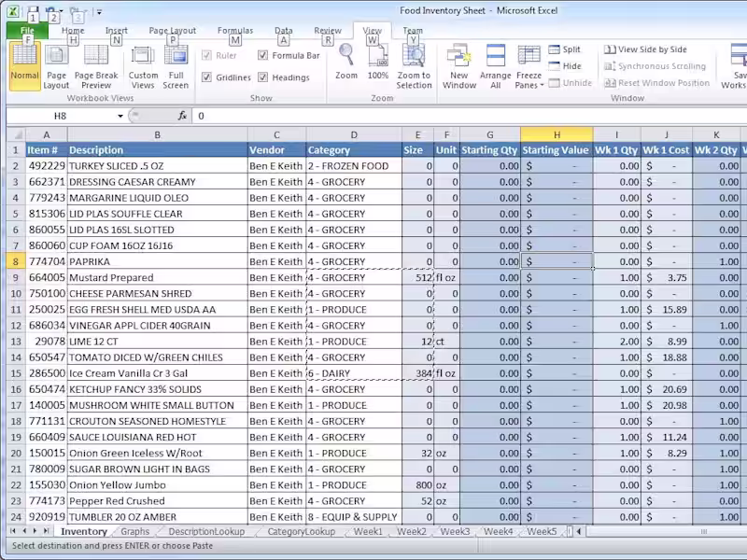Enable View Side by Side
The height and width of the screenshot is (560, 747).
pos(645,49)
